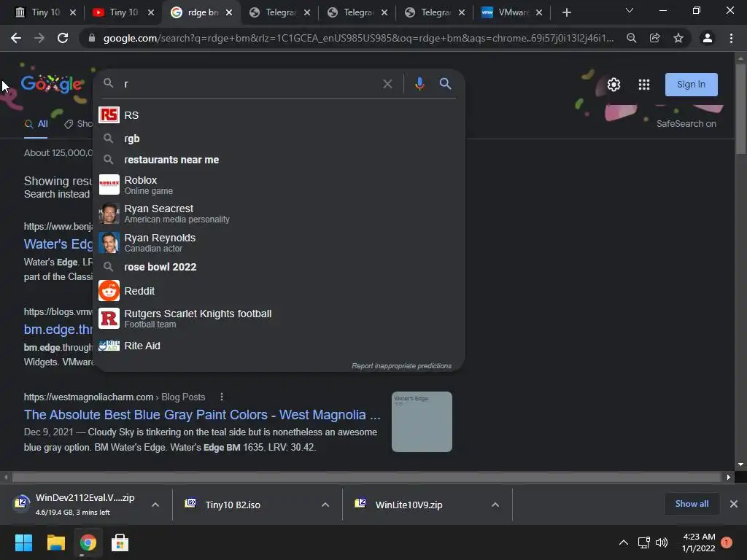Open the Windows Start menu
This screenshot has height=560, width=747.
click(x=23, y=542)
